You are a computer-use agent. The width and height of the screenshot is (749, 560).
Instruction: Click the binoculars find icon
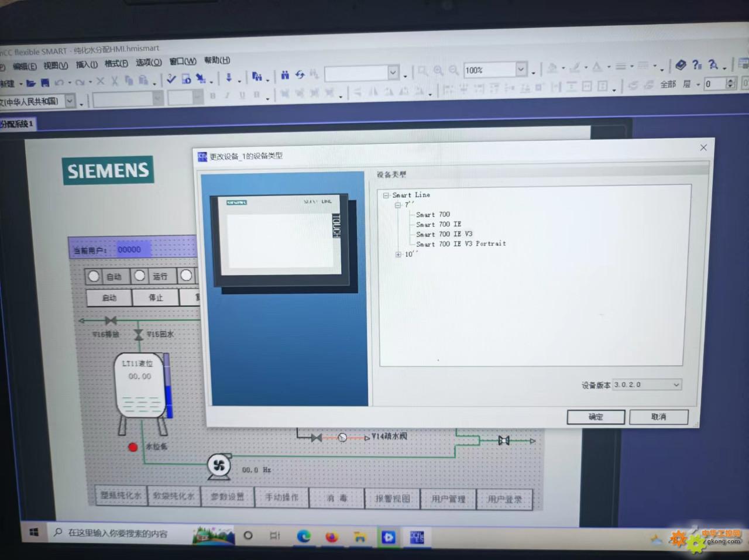(x=285, y=75)
